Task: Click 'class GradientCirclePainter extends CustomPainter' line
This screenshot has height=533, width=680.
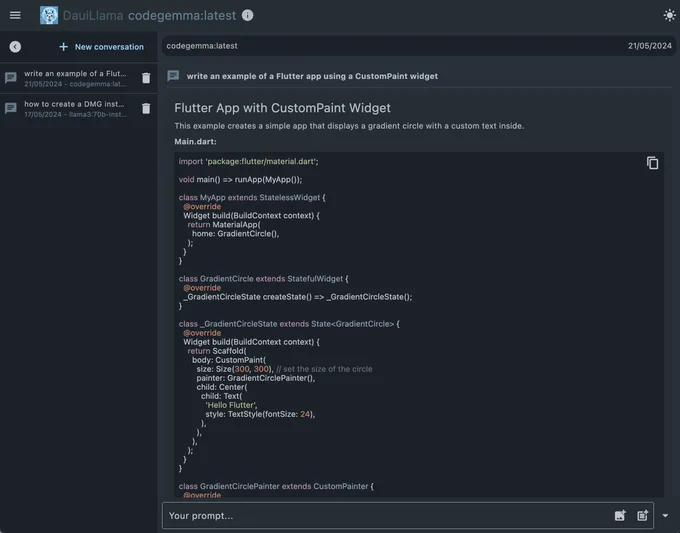Action: 276,487
